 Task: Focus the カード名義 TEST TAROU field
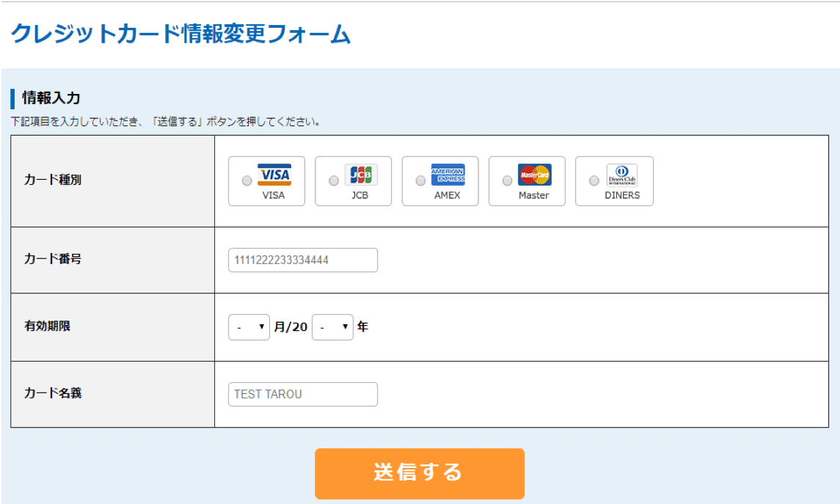point(302,394)
